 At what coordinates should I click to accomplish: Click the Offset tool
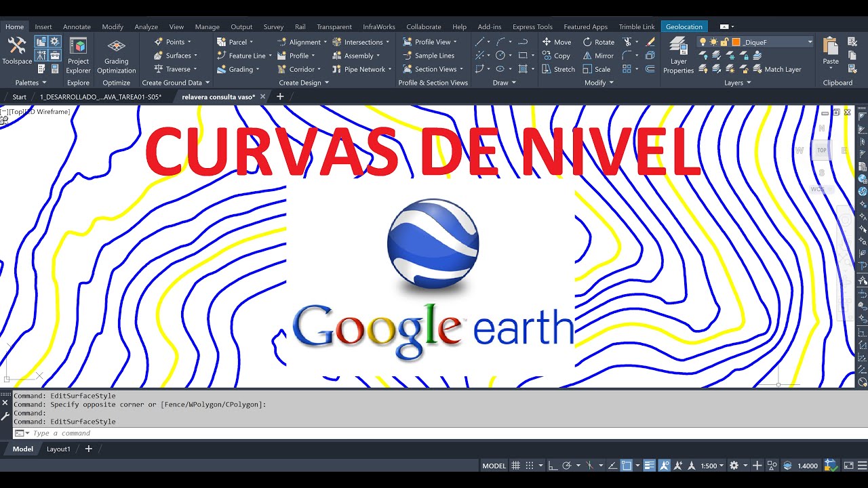[x=650, y=69]
